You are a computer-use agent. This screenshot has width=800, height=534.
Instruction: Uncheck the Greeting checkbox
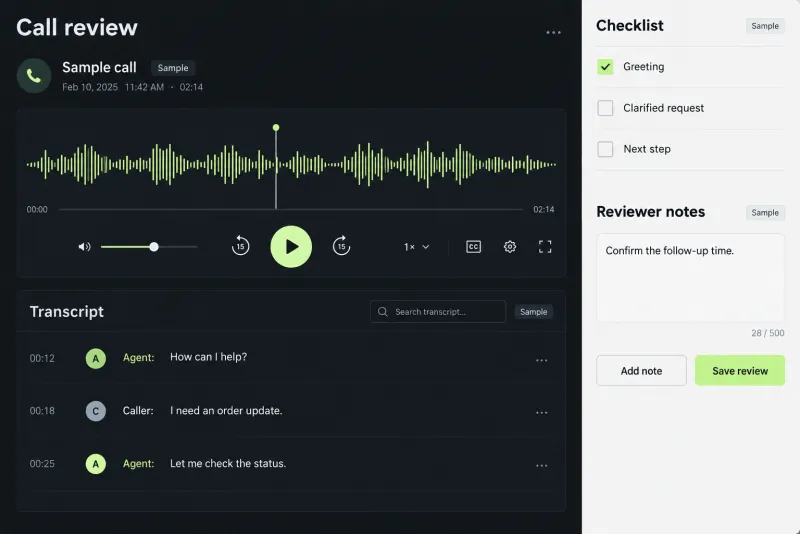point(605,67)
